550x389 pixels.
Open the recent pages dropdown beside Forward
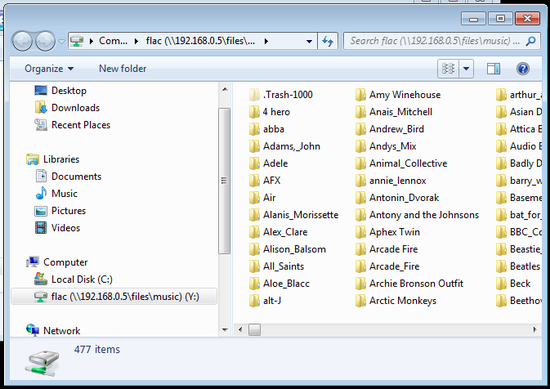click(x=61, y=41)
